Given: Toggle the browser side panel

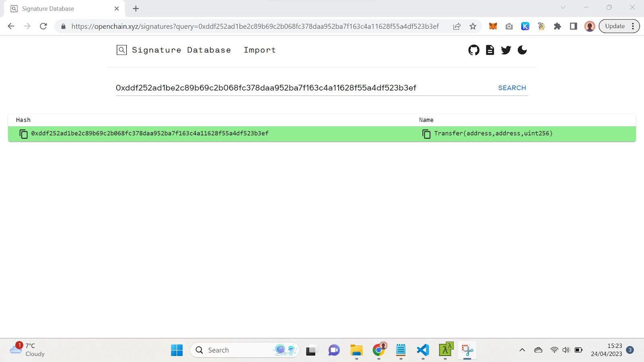Looking at the screenshot, I should (x=574, y=26).
